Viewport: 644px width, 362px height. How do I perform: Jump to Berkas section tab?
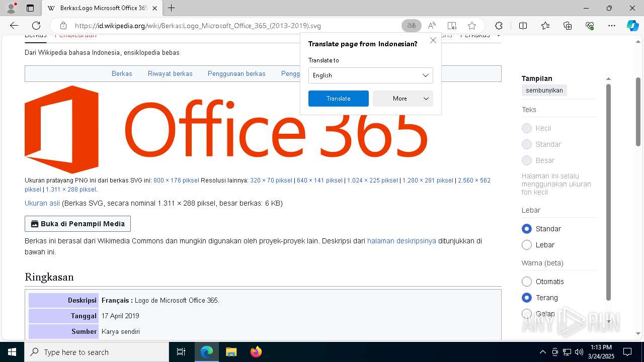point(122,73)
